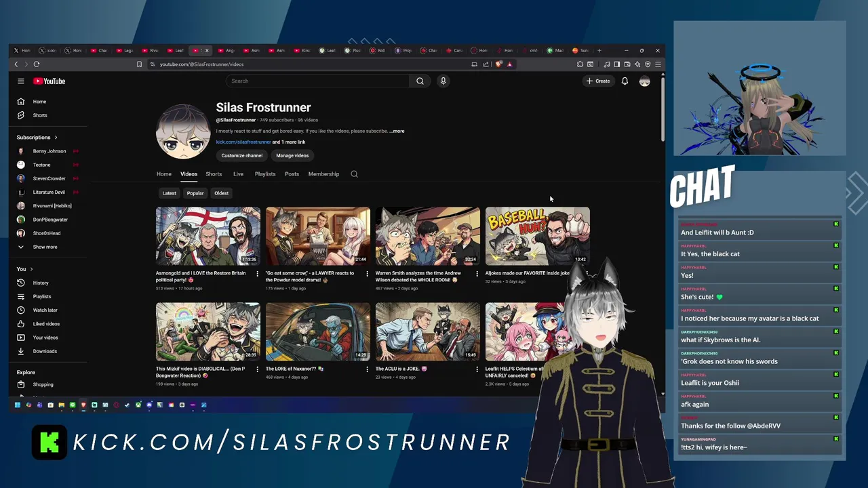Open options menu for the Mizkif video
Viewport: 868px width, 488px height.
tap(257, 369)
